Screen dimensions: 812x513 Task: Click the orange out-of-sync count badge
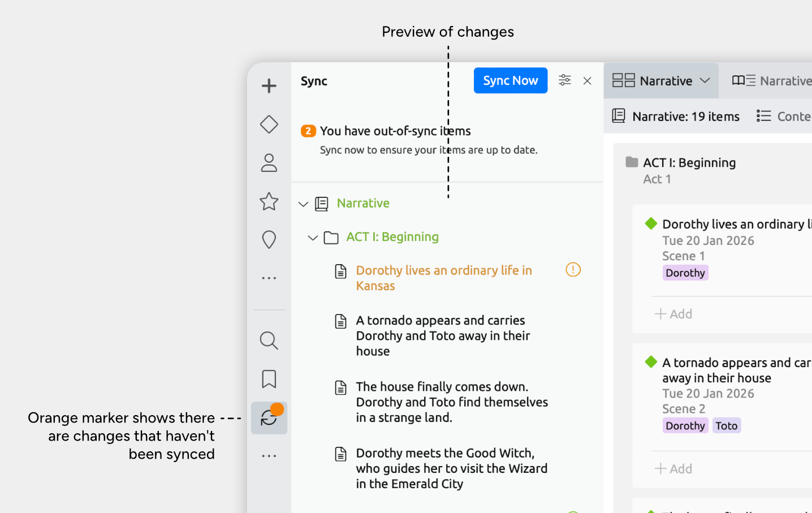click(x=308, y=131)
